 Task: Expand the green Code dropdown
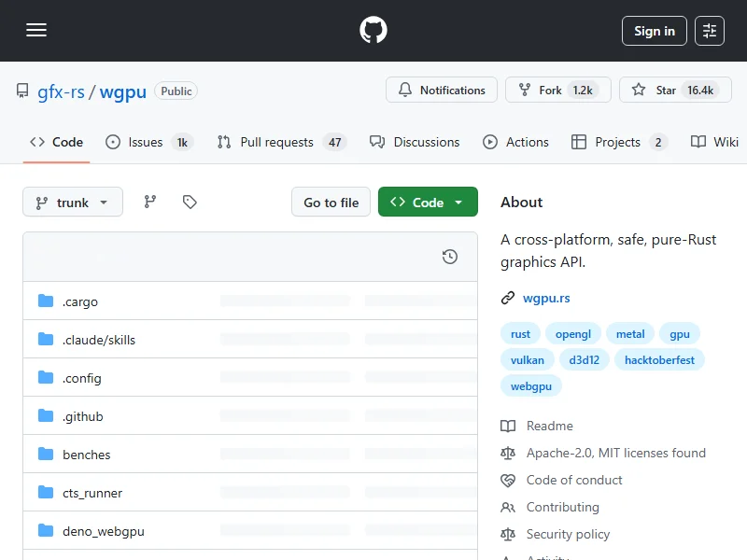point(428,203)
